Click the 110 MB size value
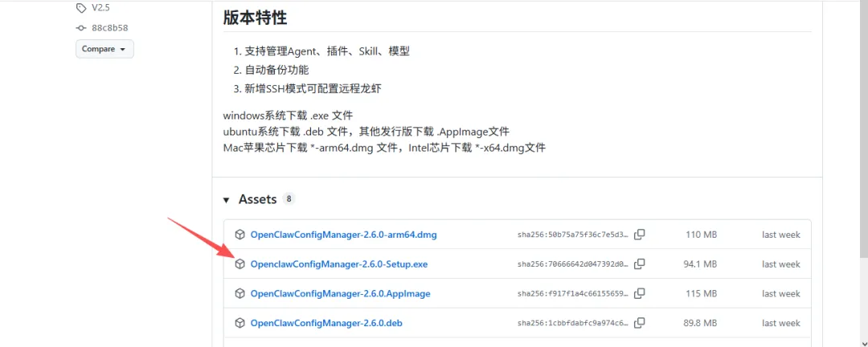This screenshot has width=868, height=347. pyautogui.click(x=701, y=235)
